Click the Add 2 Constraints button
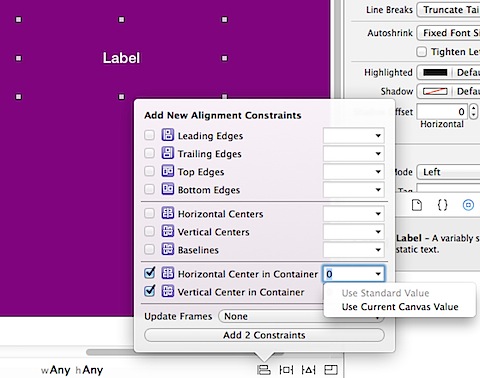 (x=264, y=335)
